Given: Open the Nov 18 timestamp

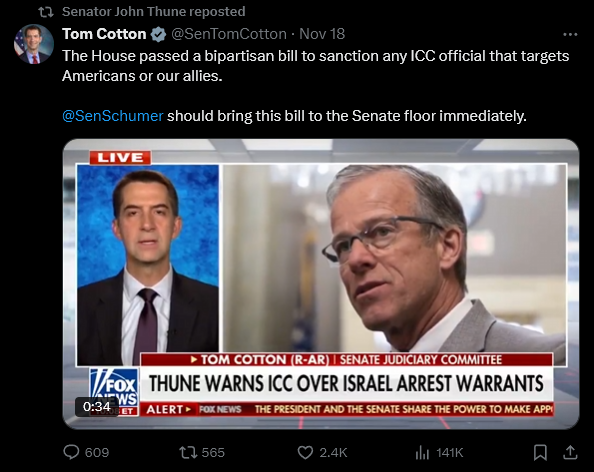Looking at the screenshot, I should [x=322, y=34].
